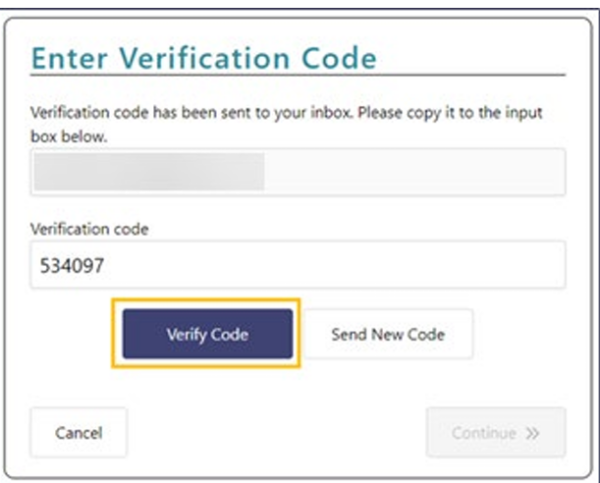Focus the Verification code input field
Screen dimensions: 600x483
pos(298,265)
